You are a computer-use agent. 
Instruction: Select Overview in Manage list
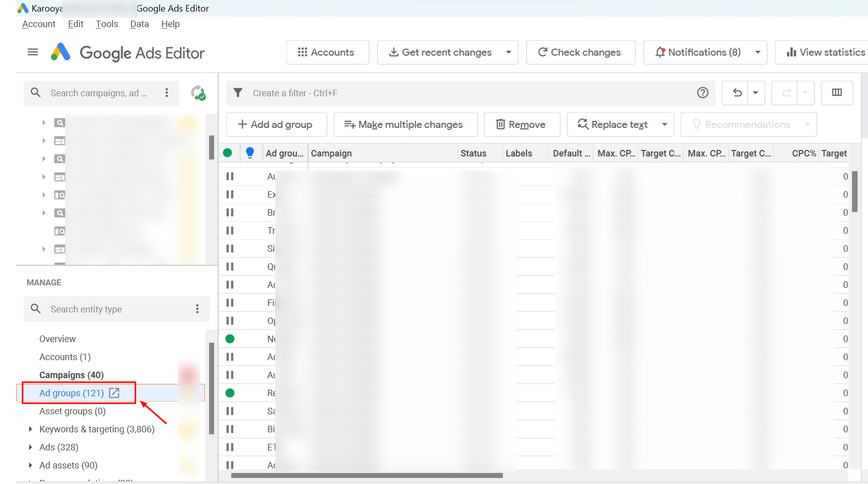pyautogui.click(x=58, y=339)
